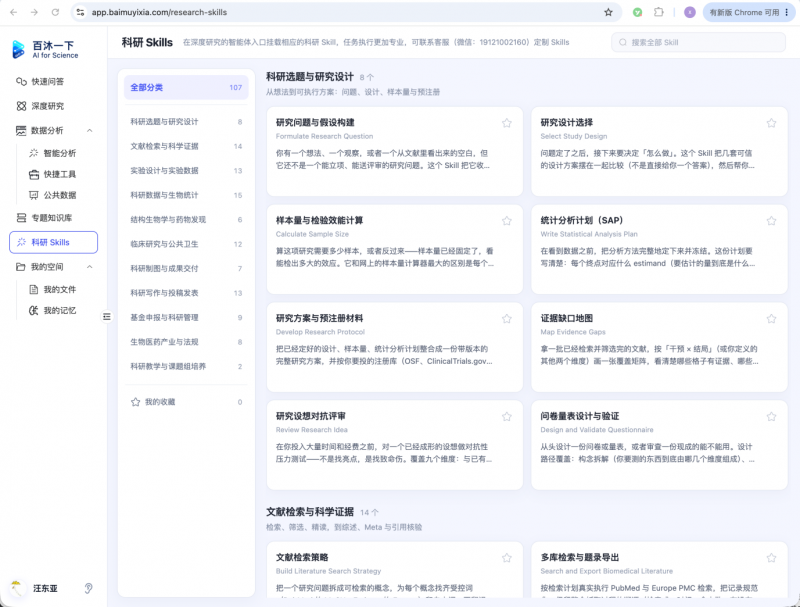800x607 pixels.
Task: Star the 问卷量表设计与验证 skill
Action: [771, 417]
